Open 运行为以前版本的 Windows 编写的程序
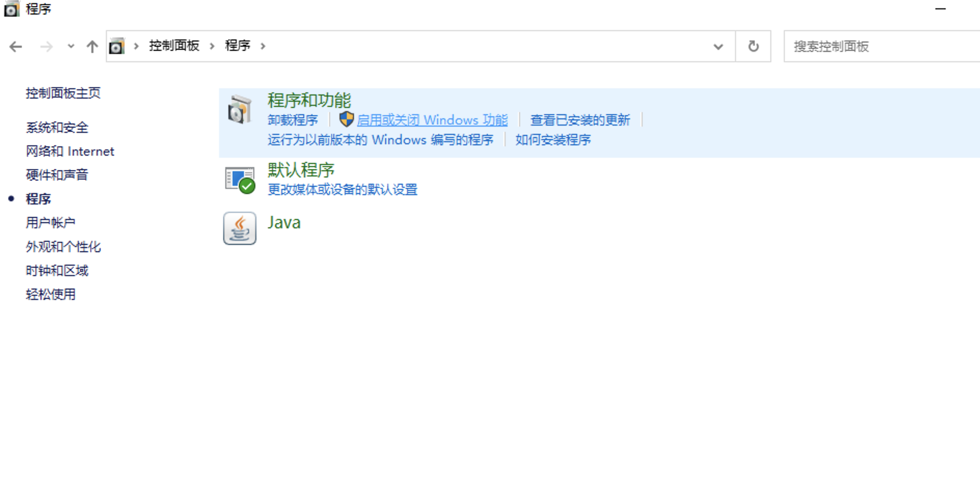The width and height of the screenshot is (980, 493). tap(380, 140)
